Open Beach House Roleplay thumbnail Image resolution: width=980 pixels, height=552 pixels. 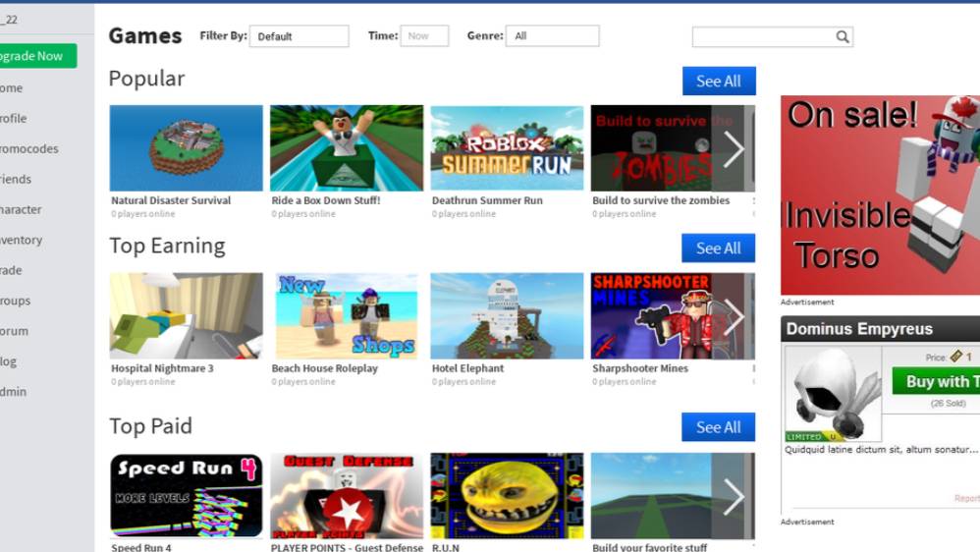pos(347,315)
